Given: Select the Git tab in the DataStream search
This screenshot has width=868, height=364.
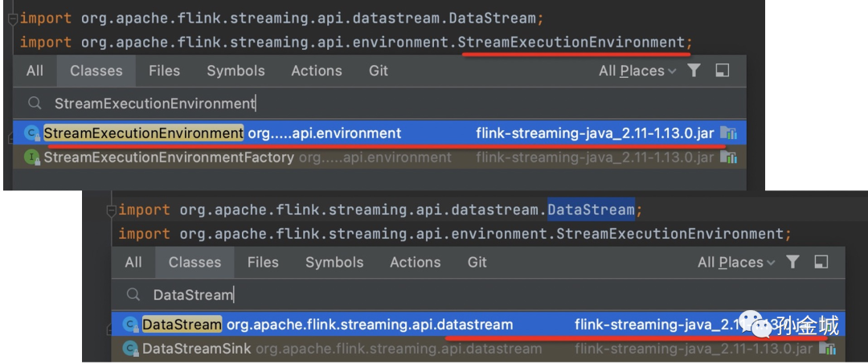Looking at the screenshot, I should coord(477,262).
